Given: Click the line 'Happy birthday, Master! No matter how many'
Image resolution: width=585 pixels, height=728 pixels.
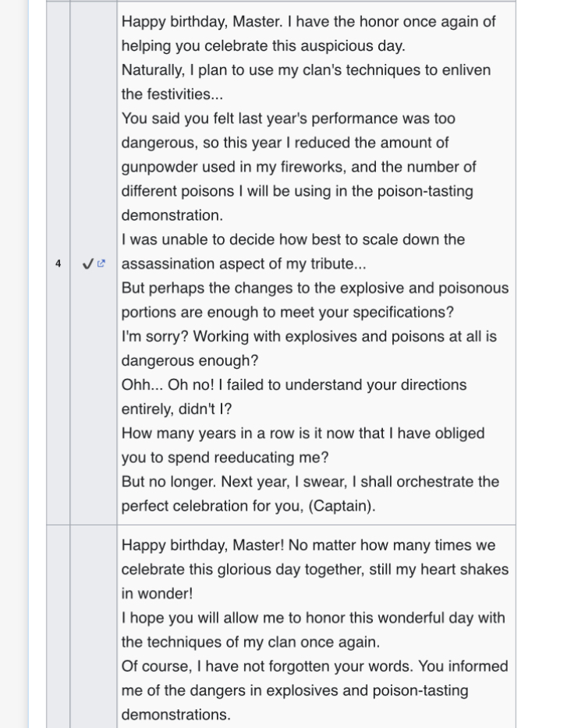Looking at the screenshot, I should coord(308,546).
